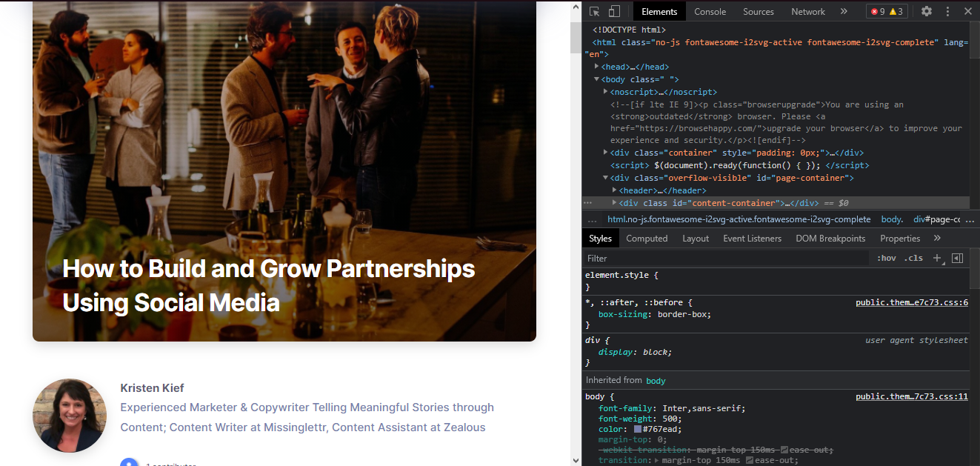
Task: Click the author name Kristen Kief
Action: point(152,388)
